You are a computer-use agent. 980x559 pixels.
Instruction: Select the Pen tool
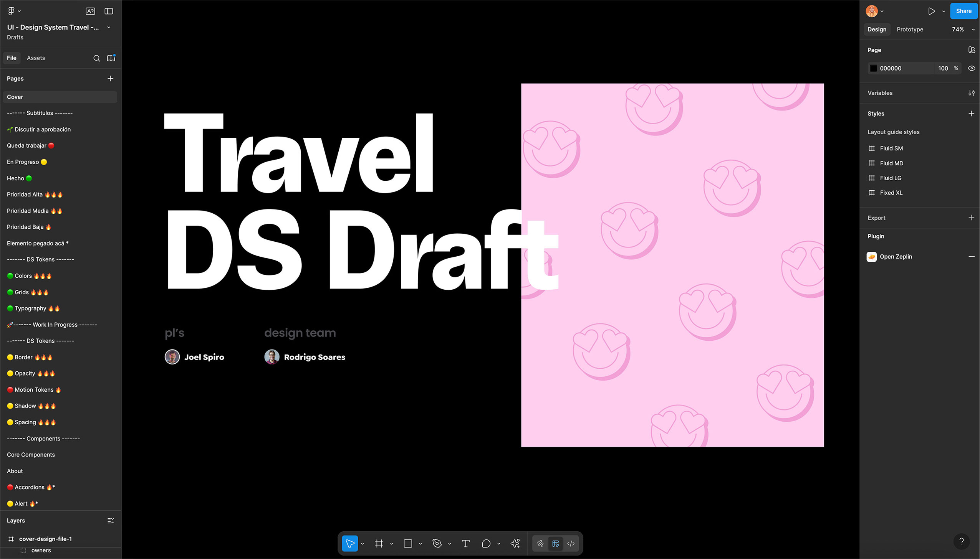point(437,543)
